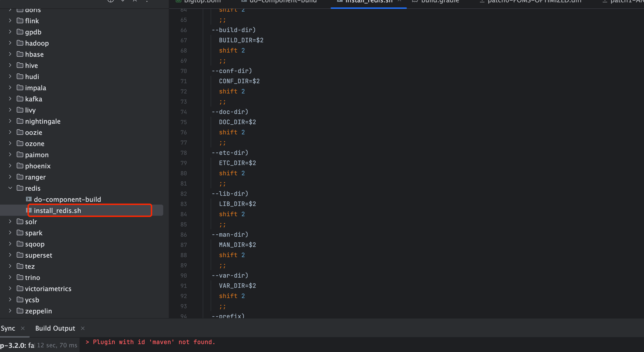Select install_redis.sh in the project tree
Viewport: 644px width, 352px height.
point(57,210)
